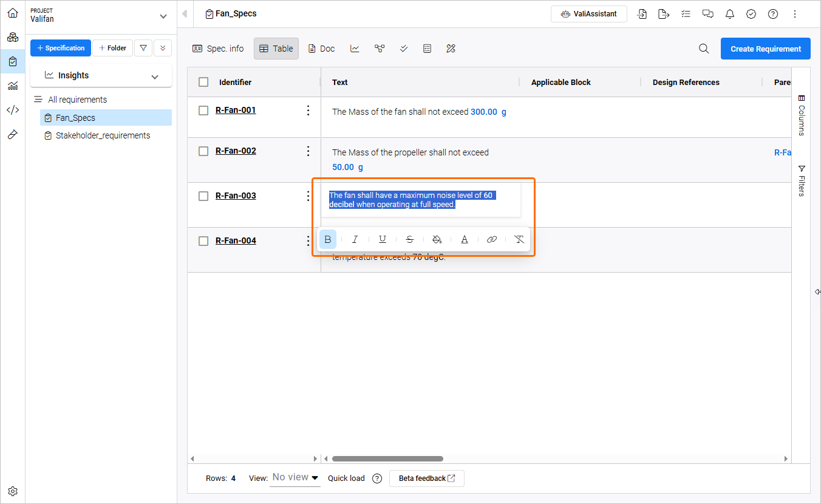
Task: Select Stakeholder_requirements in the tree
Action: 103,135
